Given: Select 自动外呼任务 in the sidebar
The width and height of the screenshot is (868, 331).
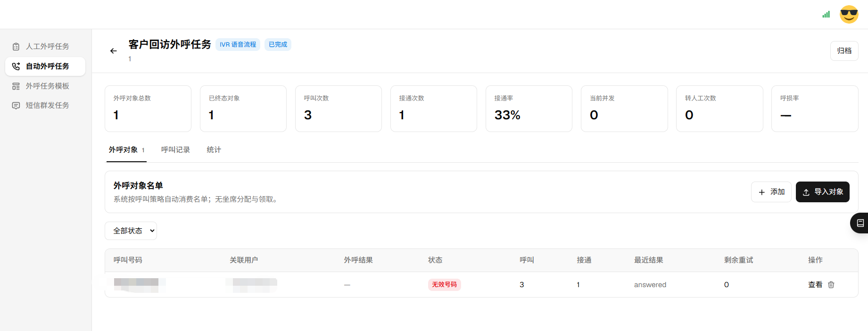Looking at the screenshot, I should tap(45, 66).
